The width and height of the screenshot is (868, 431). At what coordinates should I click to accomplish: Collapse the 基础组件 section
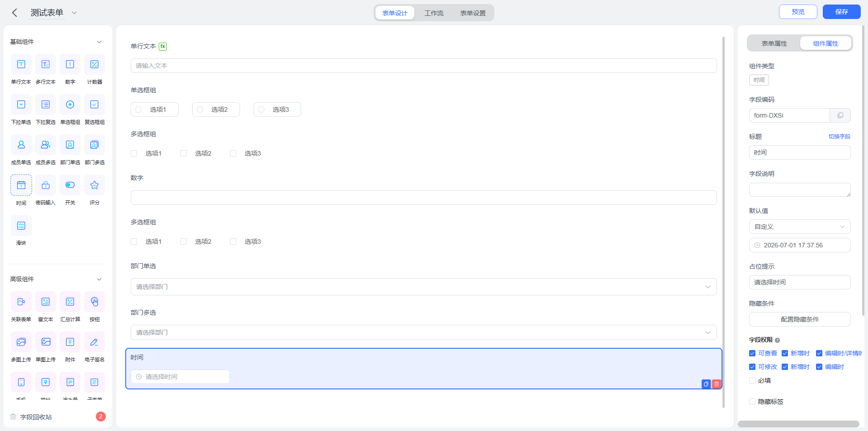coord(99,42)
